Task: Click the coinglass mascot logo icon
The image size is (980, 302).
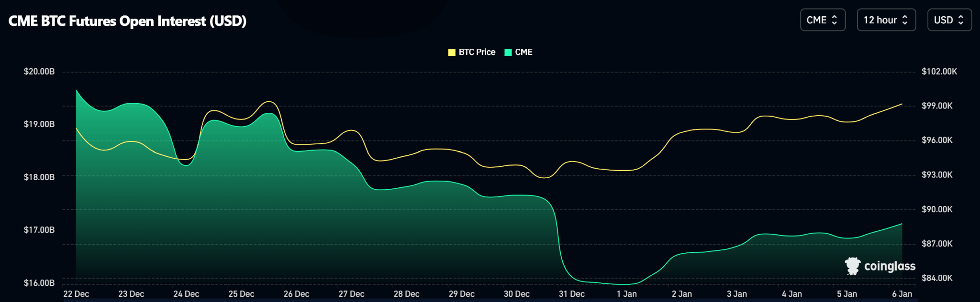Action: pyautogui.click(x=852, y=266)
